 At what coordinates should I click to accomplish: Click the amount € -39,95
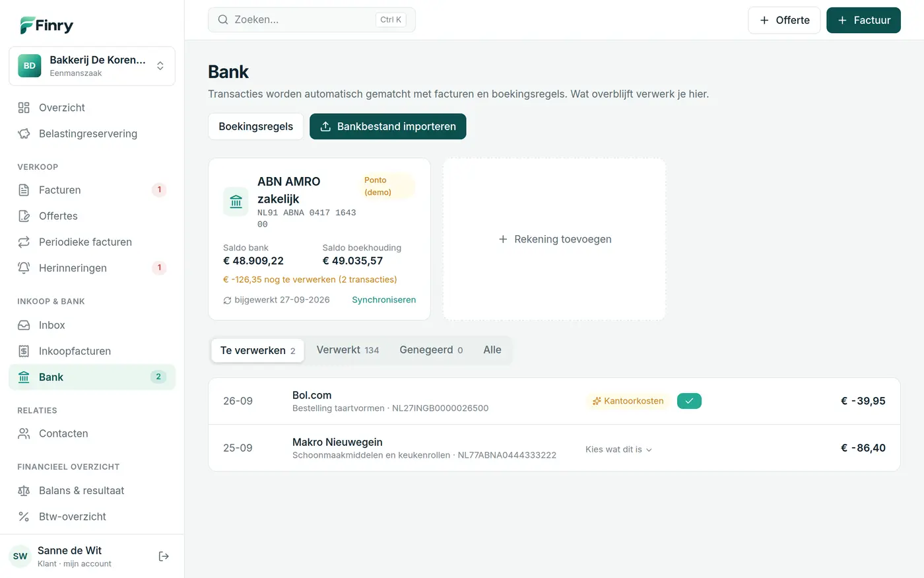point(863,401)
